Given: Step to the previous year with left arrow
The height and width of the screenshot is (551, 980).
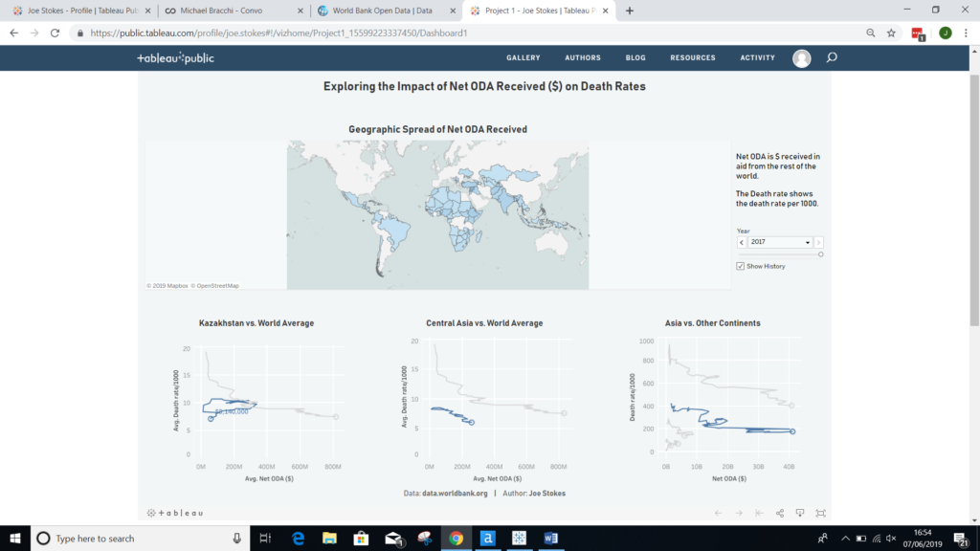Looking at the screenshot, I should click(741, 243).
